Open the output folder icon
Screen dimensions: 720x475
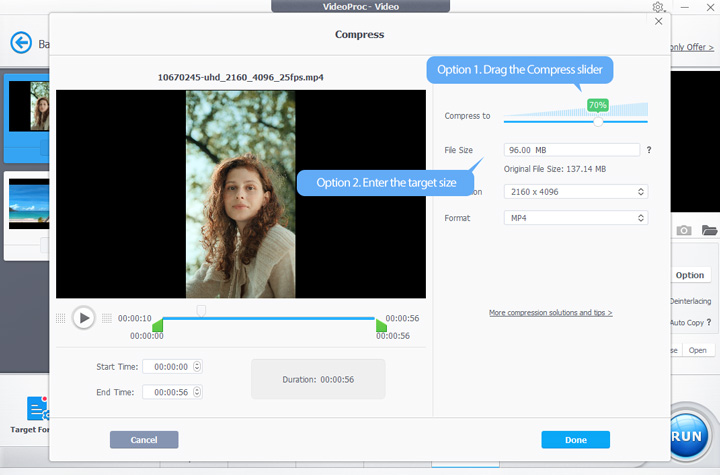(x=709, y=230)
